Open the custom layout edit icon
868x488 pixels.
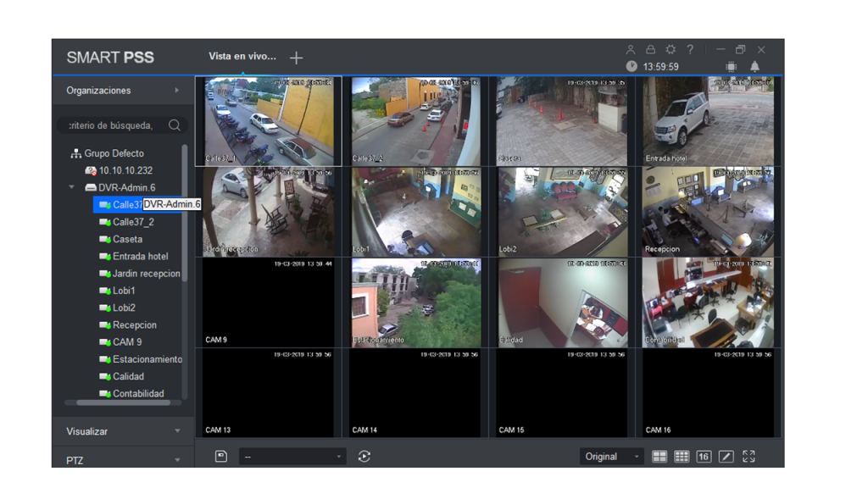726,457
